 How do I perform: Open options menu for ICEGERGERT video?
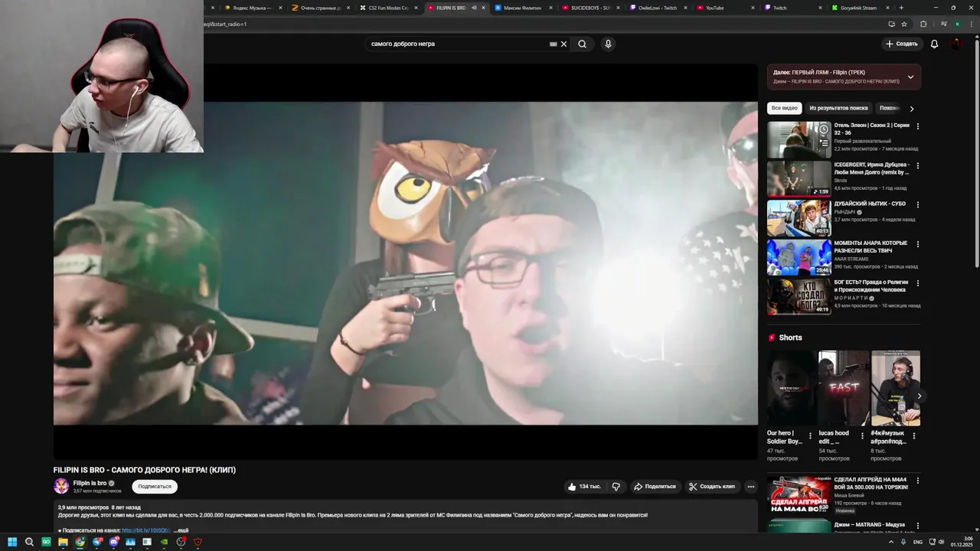click(917, 165)
